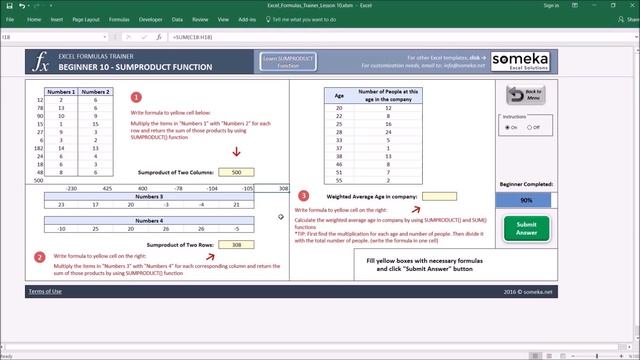Switch to the Insert ribbon tab
Screen dimensions: 640x360
[x=57, y=20]
